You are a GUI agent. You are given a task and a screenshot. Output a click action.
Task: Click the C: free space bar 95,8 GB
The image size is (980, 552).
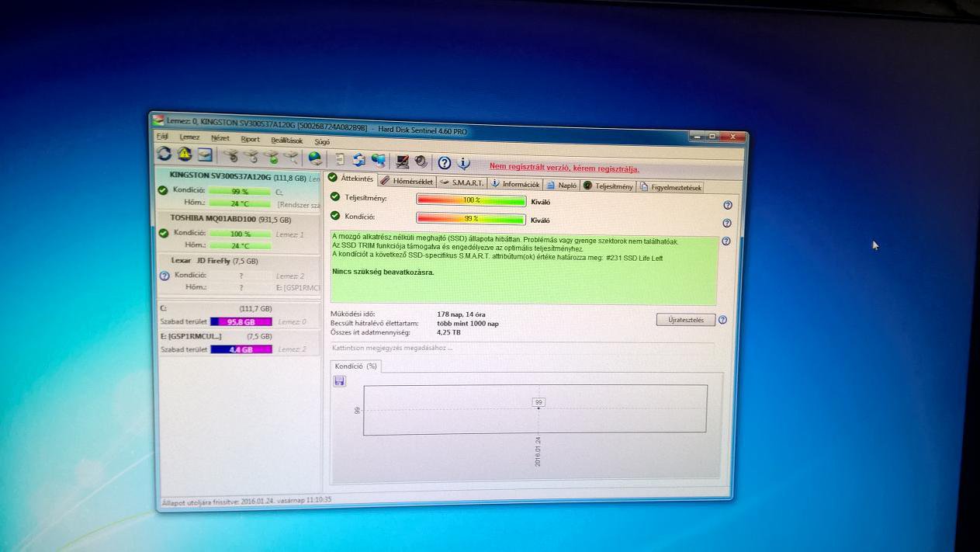tap(241, 321)
